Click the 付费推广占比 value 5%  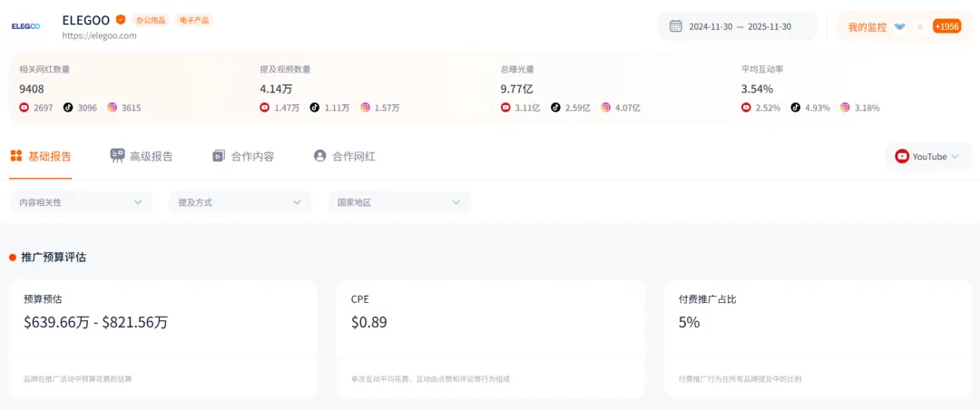pos(690,323)
